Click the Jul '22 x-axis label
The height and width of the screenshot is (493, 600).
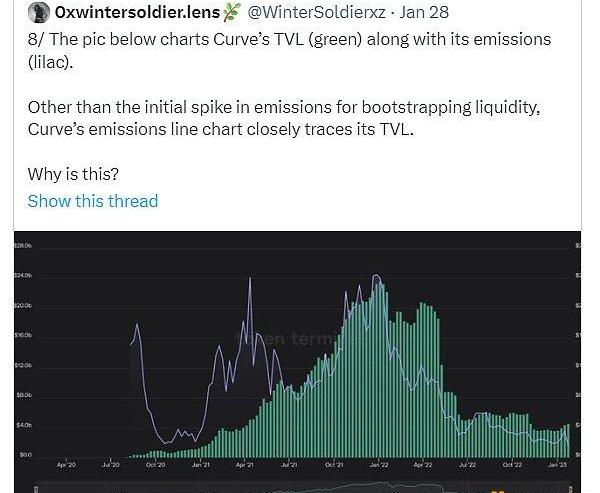tap(467, 465)
